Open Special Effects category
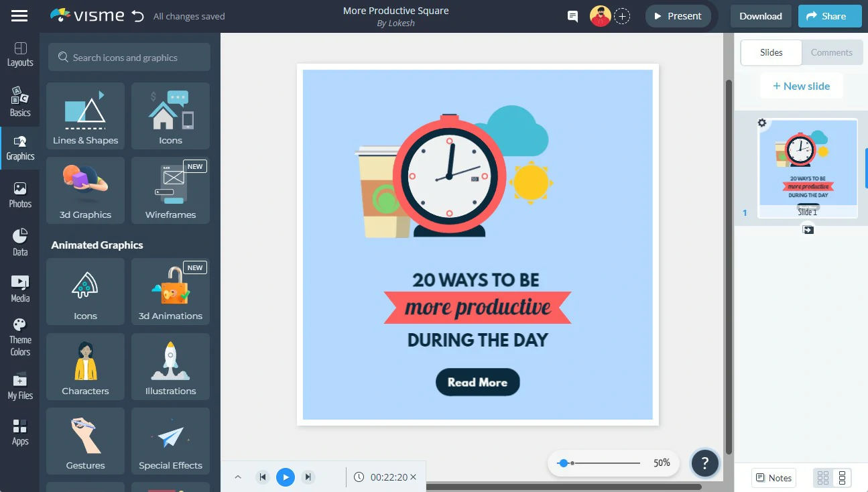868x492 pixels. pos(170,440)
